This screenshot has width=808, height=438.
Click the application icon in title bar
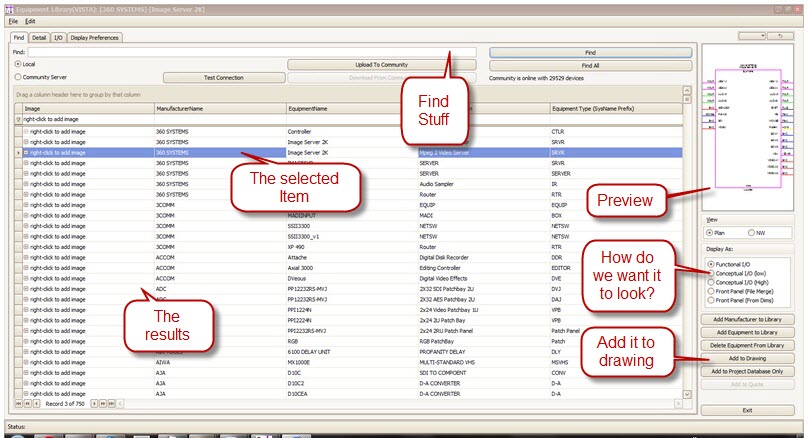[9, 9]
